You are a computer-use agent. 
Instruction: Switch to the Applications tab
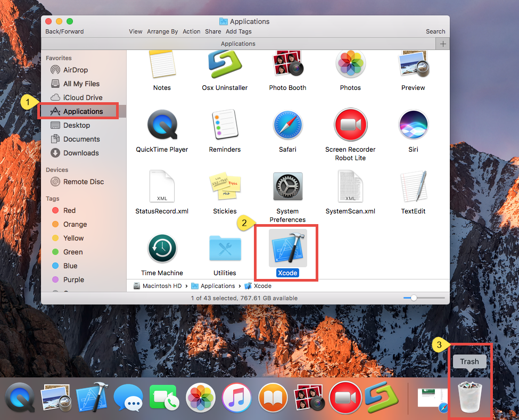[x=238, y=44]
